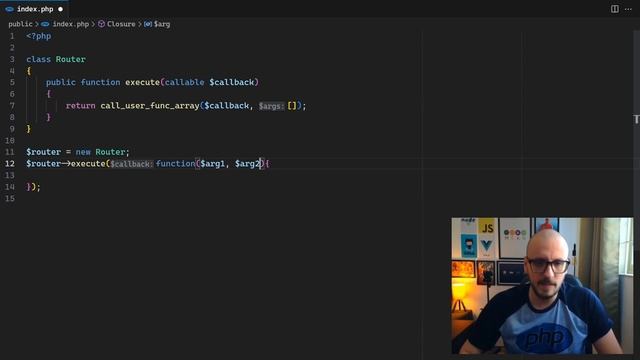Viewport: 640px width, 360px height.
Task: Click the public breadcrumb segment
Action: click(20, 24)
